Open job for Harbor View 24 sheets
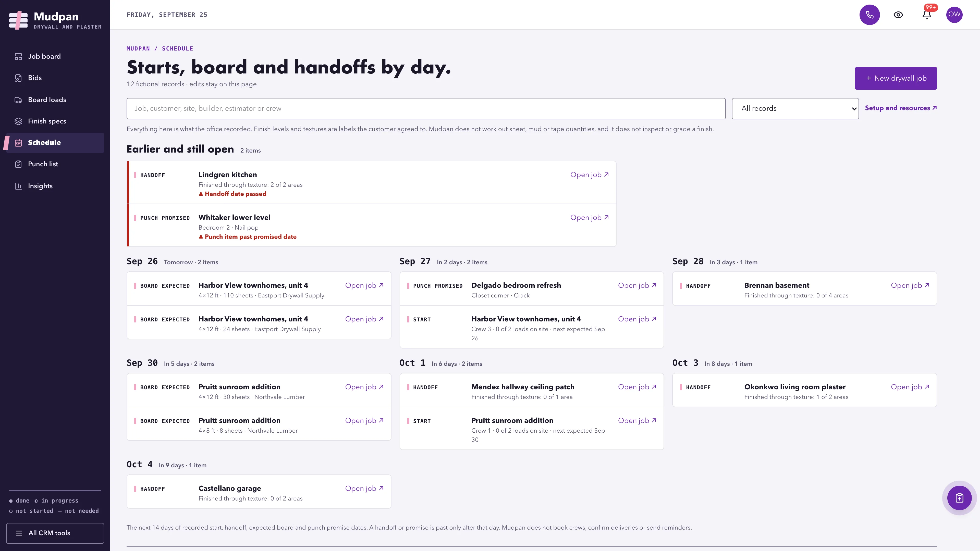Viewport: 980px width, 551px height. (x=364, y=319)
